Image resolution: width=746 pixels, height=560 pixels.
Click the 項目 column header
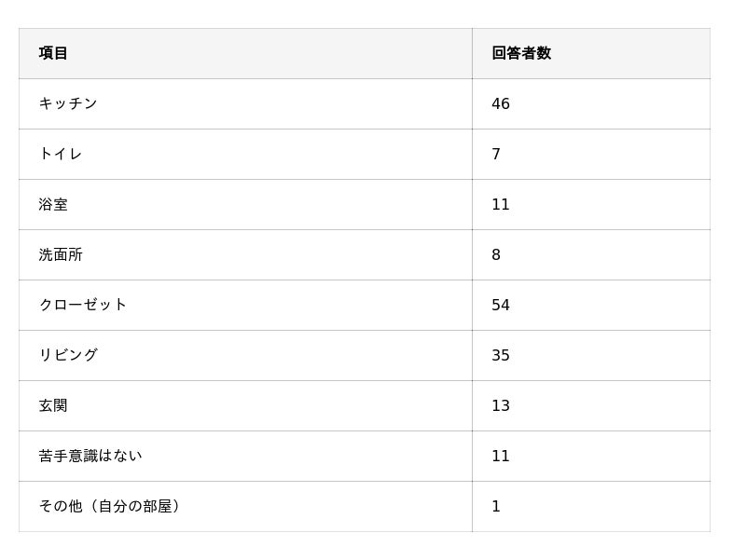click(53, 53)
